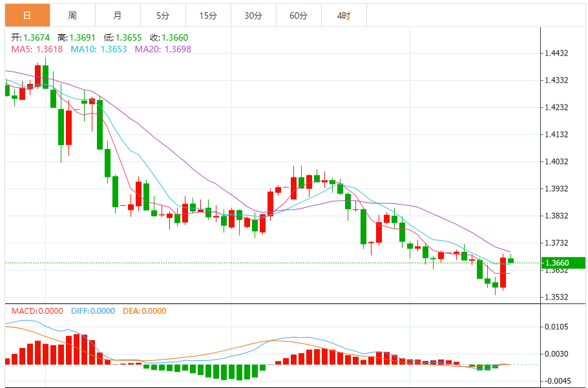Click the 1.4332 price axis label
Viewport: 588px width, 388px height.
point(558,81)
